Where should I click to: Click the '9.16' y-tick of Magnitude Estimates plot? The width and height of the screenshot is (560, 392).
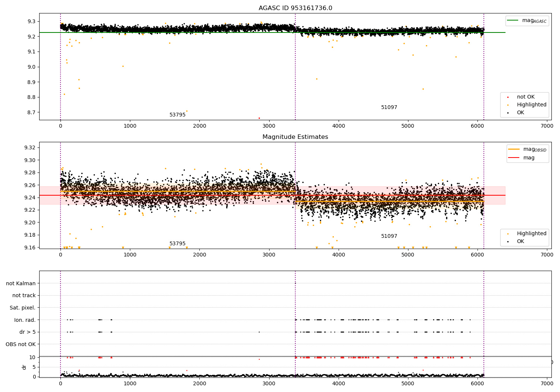pyautogui.click(x=29, y=248)
